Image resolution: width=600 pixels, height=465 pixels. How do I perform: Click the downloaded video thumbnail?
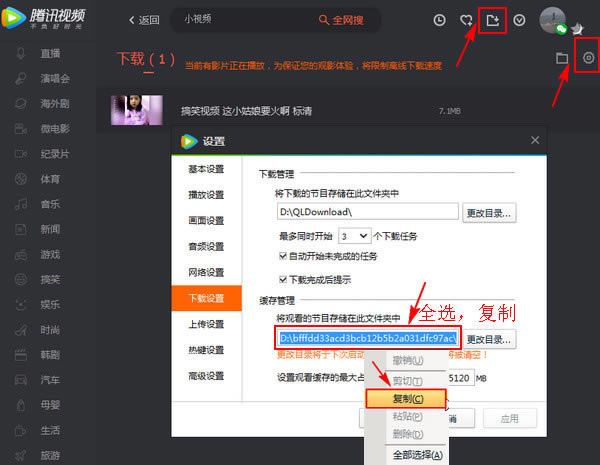pos(137,110)
